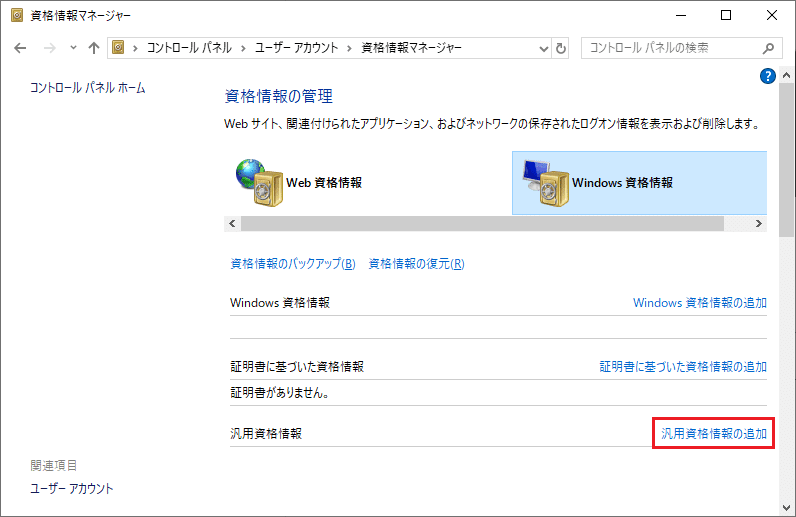Maximize the 資格情報マネージャー window

pos(726,15)
